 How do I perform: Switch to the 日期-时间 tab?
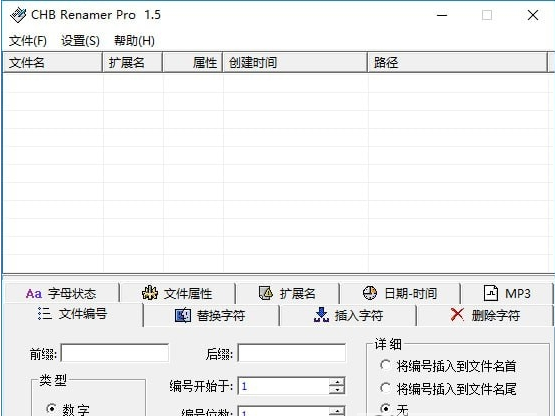click(400, 294)
